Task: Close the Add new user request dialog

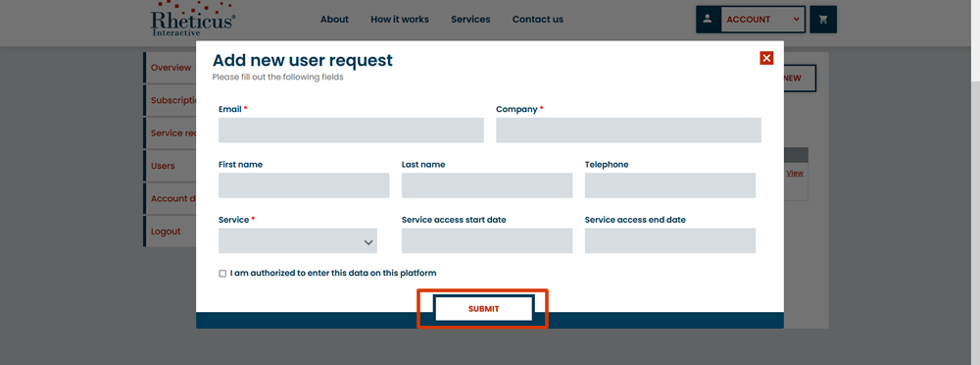Action: click(x=767, y=58)
